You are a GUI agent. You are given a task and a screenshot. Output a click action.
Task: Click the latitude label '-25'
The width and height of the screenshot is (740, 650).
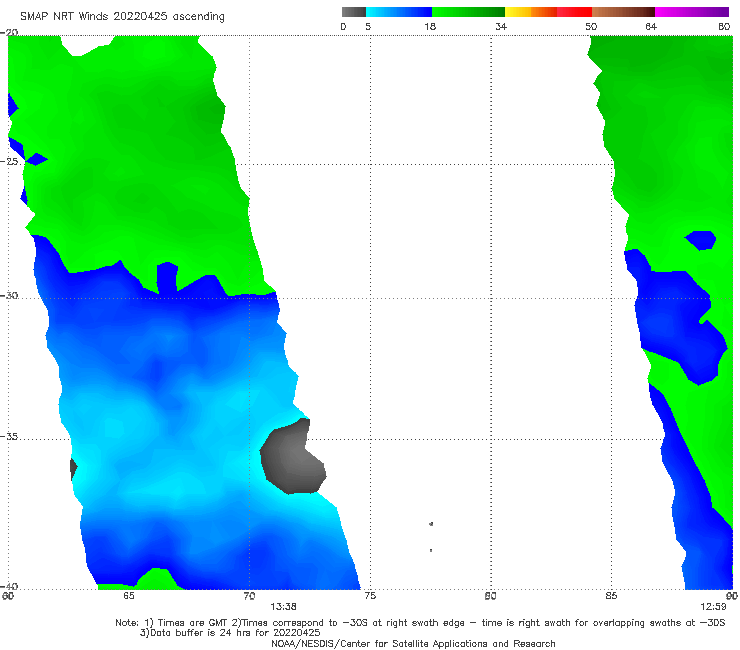9,161
